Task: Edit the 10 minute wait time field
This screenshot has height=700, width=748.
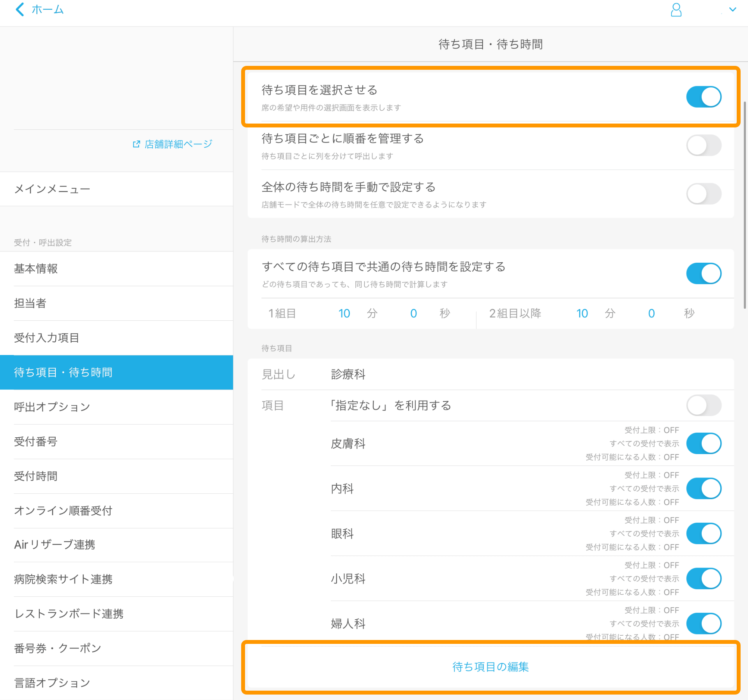Action: [x=344, y=313]
